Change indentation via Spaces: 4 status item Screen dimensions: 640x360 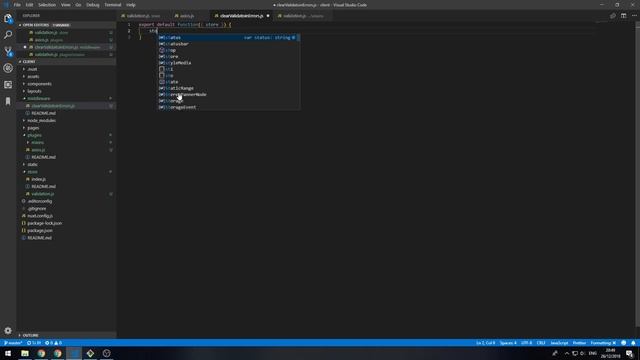click(x=508, y=343)
